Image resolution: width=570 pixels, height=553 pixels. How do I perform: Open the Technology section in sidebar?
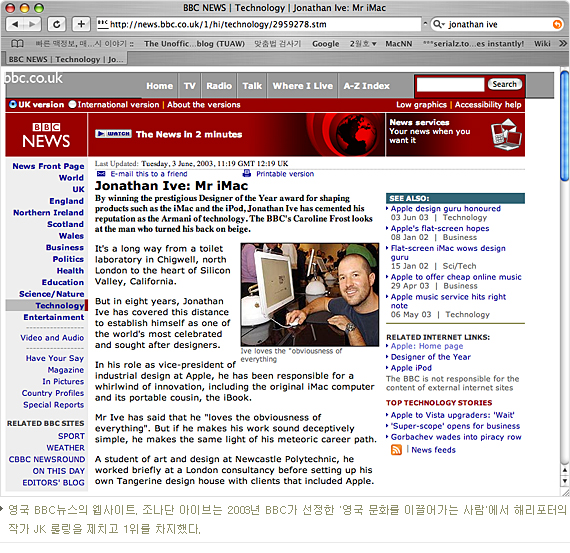point(60,306)
